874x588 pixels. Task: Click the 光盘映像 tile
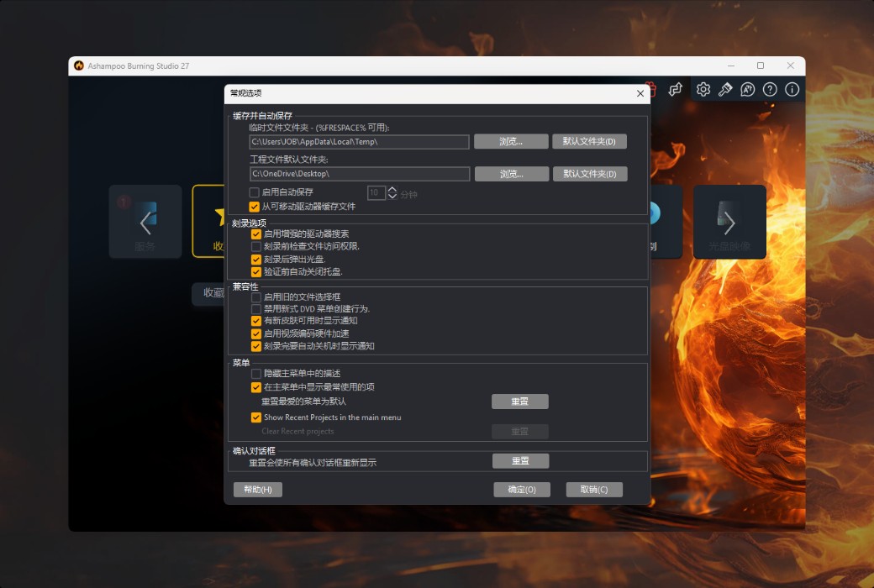click(x=729, y=221)
